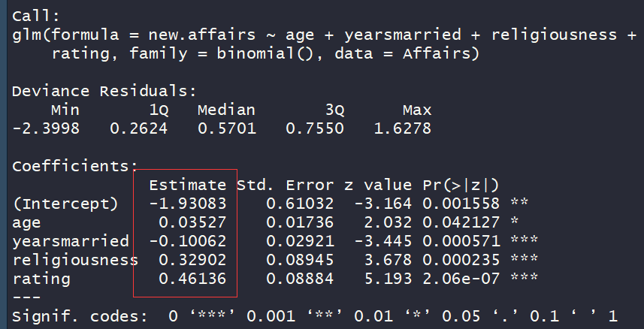Viewport: 644px width, 329px height.
Task: Click the rating row label
Action: coord(41,279)
